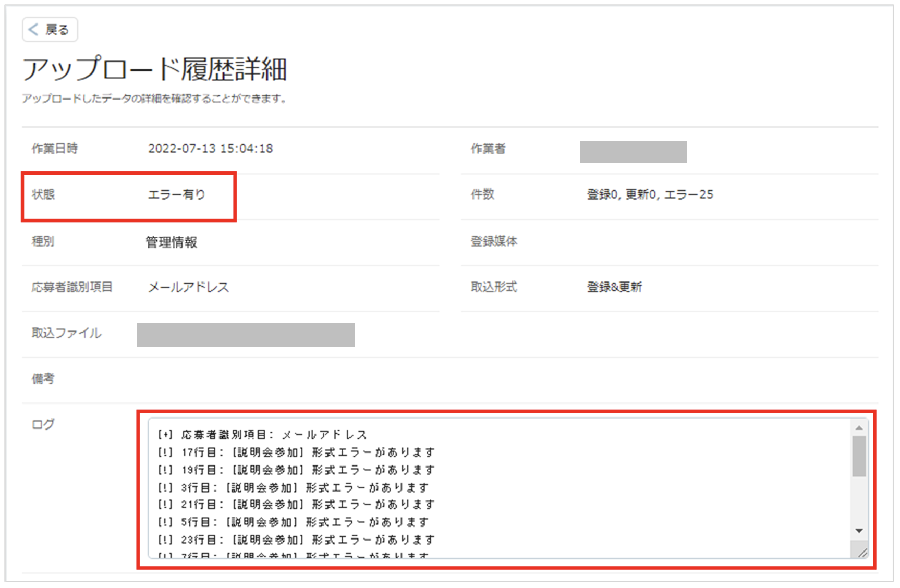Image resolution: width=900 pixels, height=588 pixels.
Task: Click the アップロード履歴詳細 page heading
Action: click(155, 69)
